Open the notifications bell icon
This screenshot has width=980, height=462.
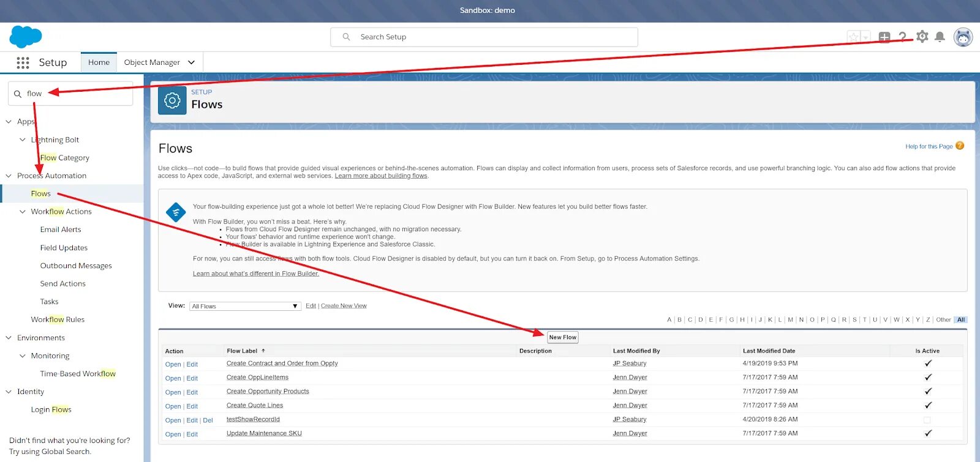click(x=940, y=37)
